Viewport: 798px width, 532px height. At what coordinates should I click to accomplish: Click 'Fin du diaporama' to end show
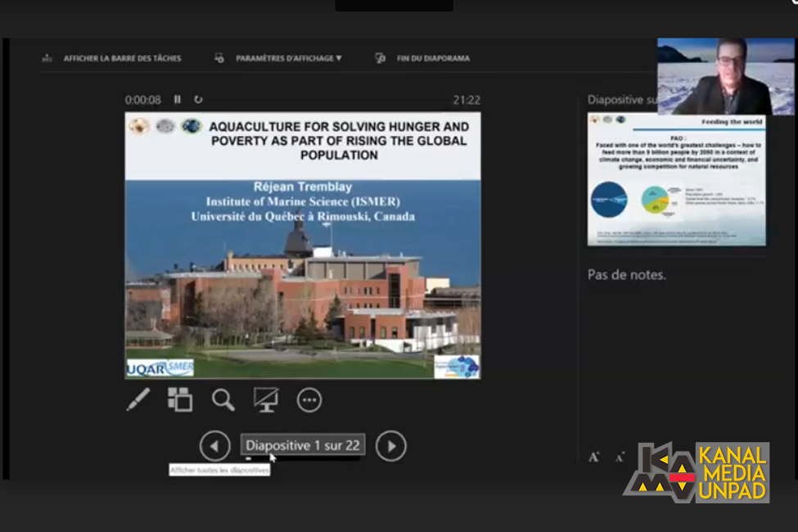click(433, 59)
